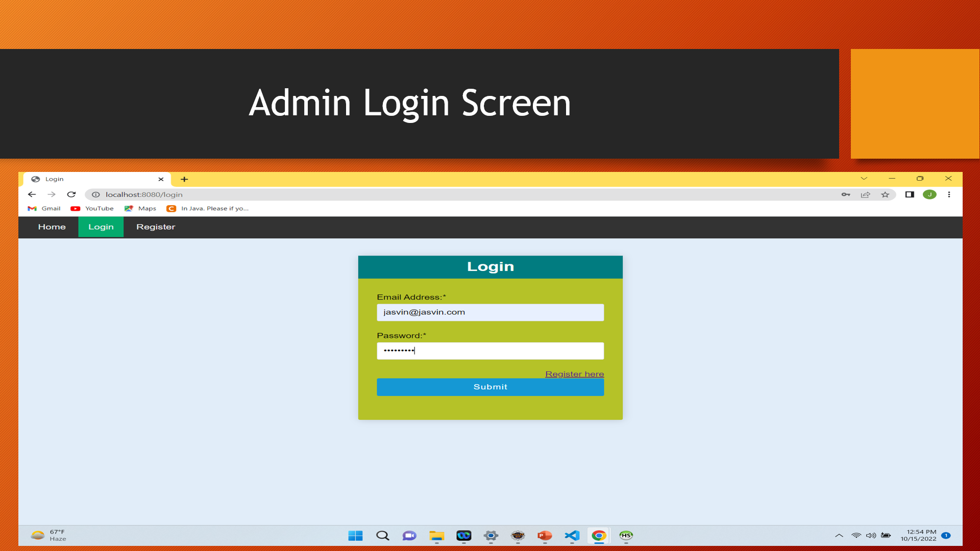The width and height of the screenshot is (980, 551).
Task: Share this page icon in address bar
Action: click(x=865, y=194)
